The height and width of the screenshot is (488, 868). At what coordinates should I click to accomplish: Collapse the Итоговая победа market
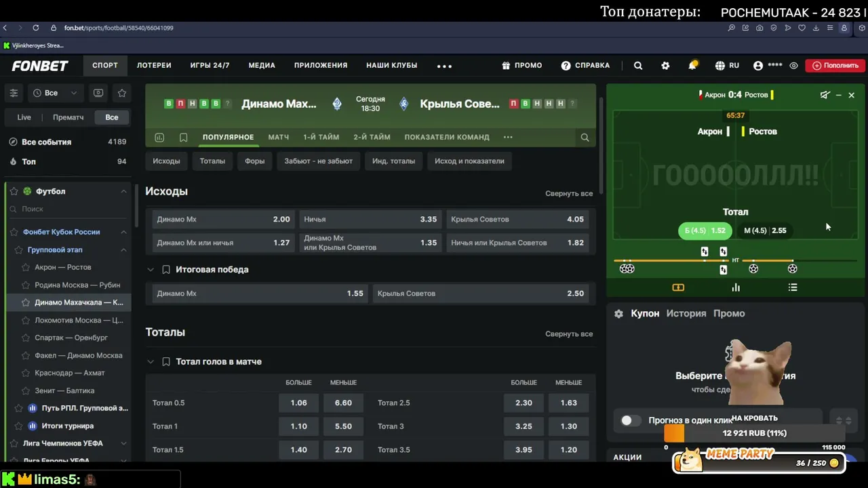[x=151, y=270]
